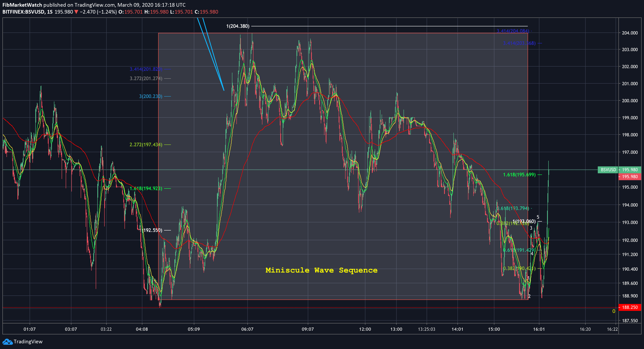Click the red 195.980 price label
Screen dimensions: 644x349
pyautogui.click(x=630, y=177)
